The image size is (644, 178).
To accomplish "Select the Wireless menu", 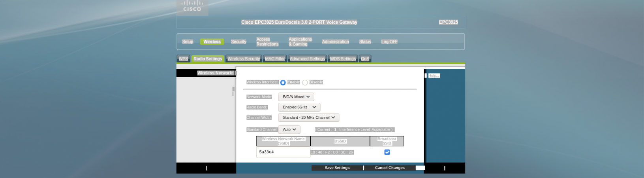I will [212, 42].
